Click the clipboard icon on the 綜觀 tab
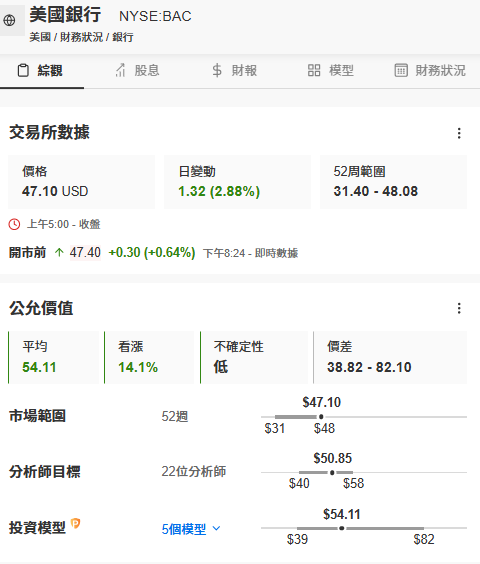This screenshot has height=564, width=480. tap(23, 70)
